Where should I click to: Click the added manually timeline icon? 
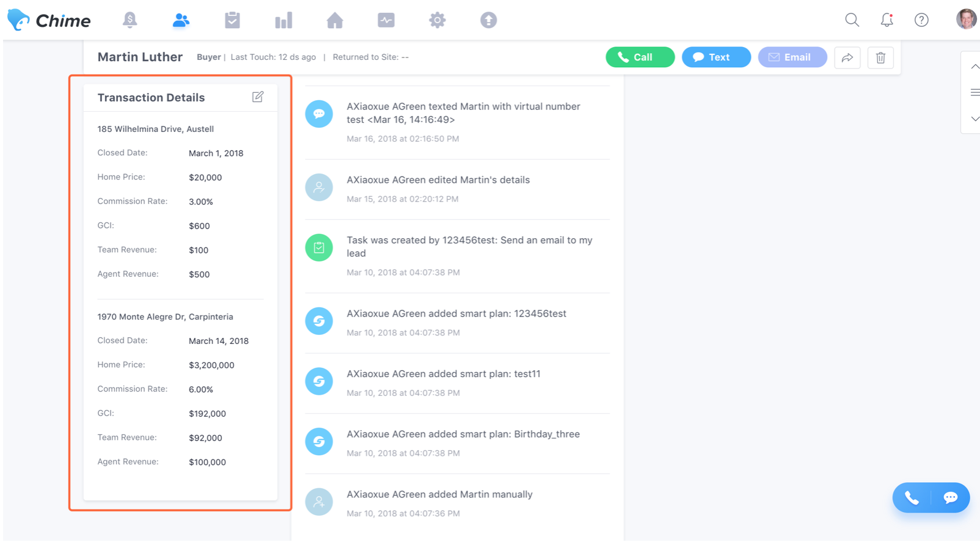[x=319, y=502]
